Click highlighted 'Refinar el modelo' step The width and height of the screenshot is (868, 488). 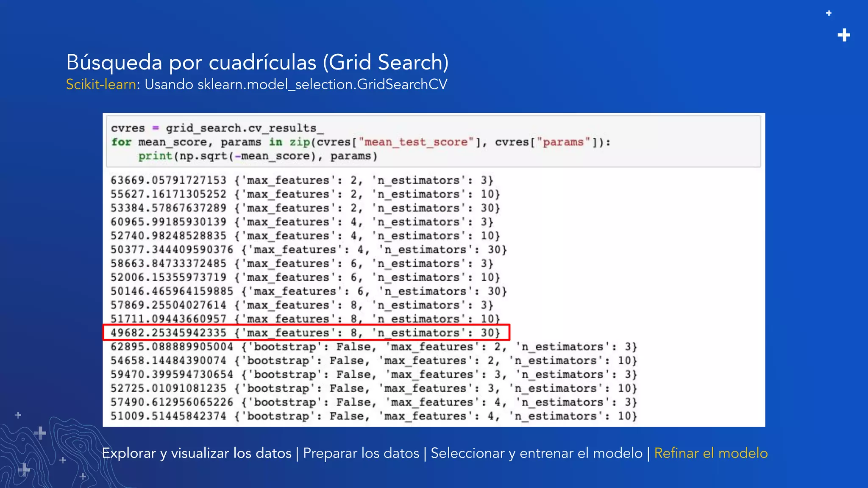(x=711, y=453)
